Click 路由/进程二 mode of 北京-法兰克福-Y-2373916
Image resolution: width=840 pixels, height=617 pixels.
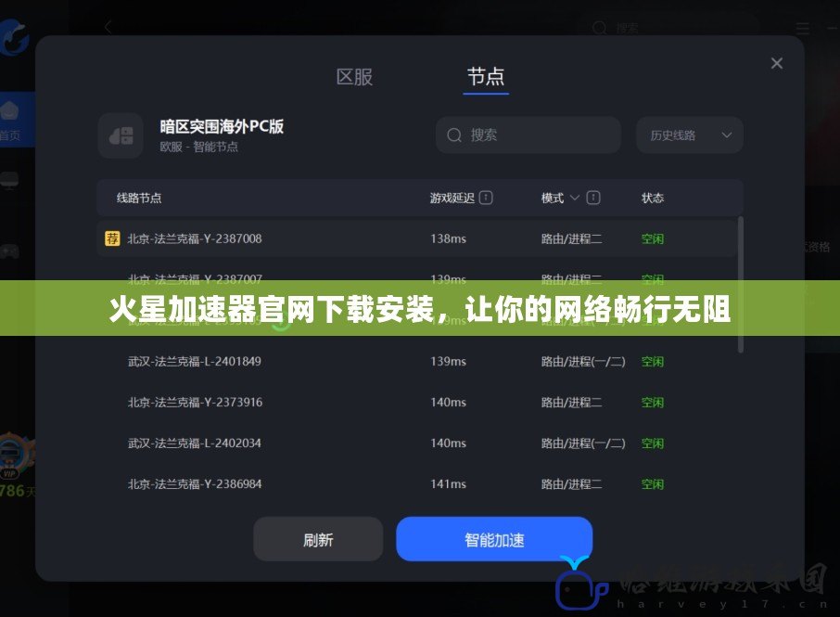click(572, 402)
